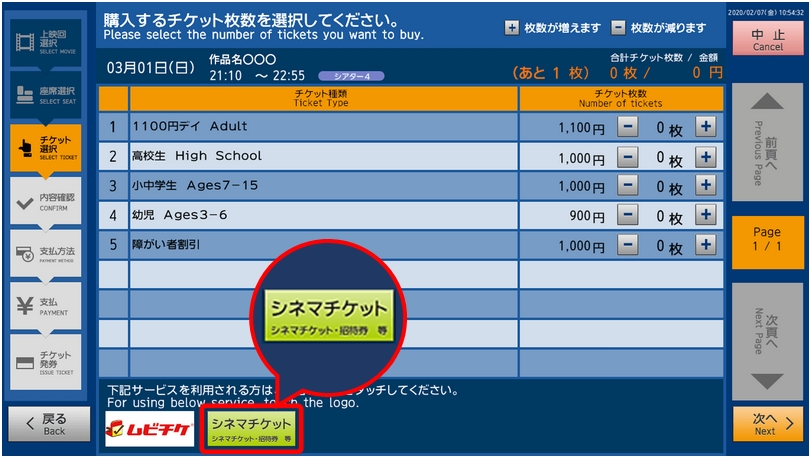This screenshot has height=458, width=810.
Task: Tap the minus icon in 枚数が減ります legend
Action: click(618, 28)
